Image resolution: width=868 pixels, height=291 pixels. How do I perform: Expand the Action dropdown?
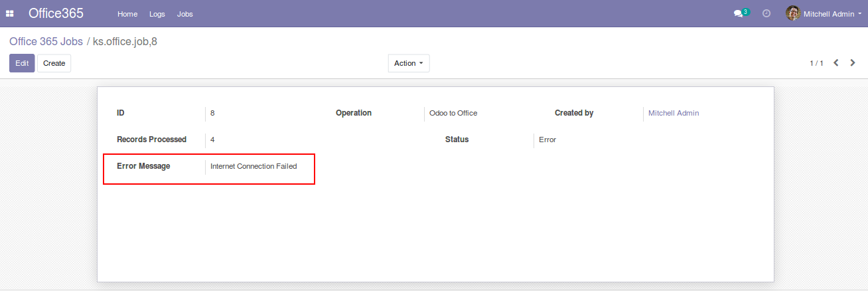pos(408,63)
